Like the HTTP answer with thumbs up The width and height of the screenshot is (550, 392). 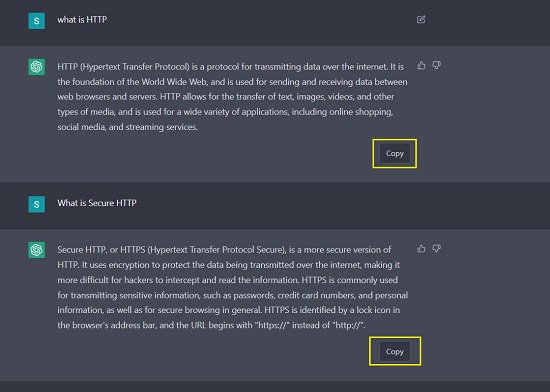pyautogui.click(x=421, y=65)
